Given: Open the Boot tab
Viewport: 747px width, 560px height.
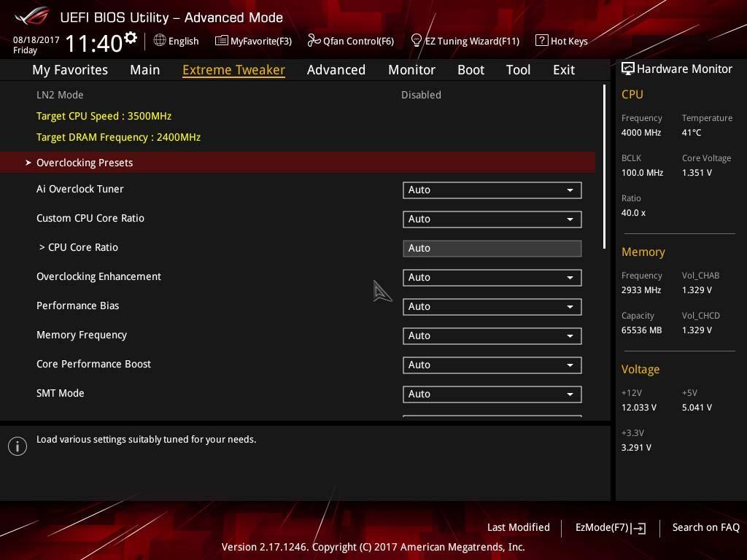Looking at the screenshot, I should 471,69.
